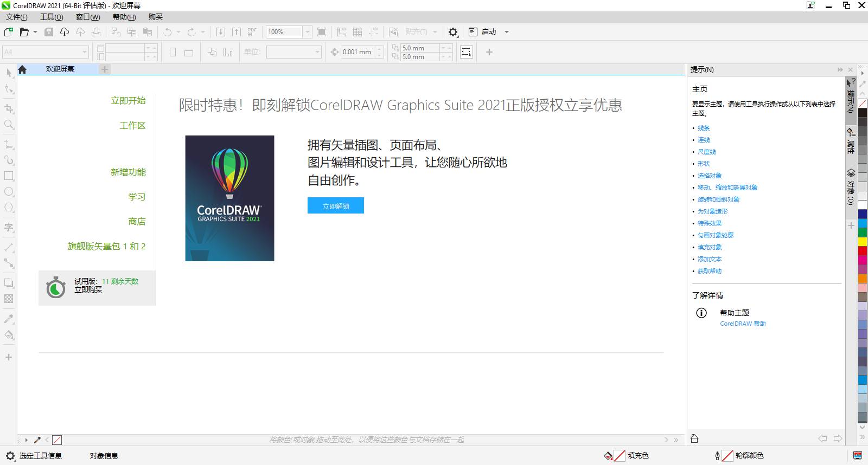Select the Shape edit tool
Screen dimensions: 868x465
click(x=9, y=89)
